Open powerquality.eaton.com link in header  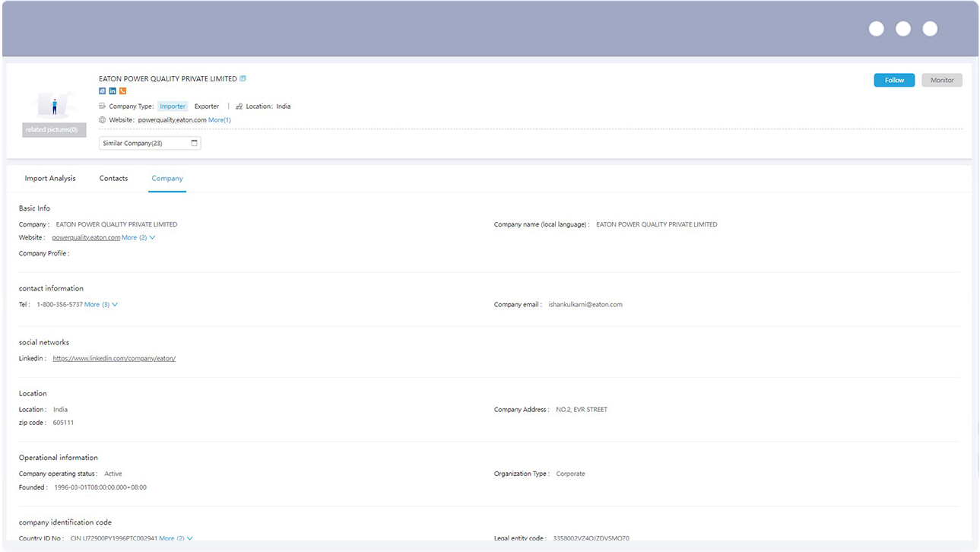click(173, 120)
